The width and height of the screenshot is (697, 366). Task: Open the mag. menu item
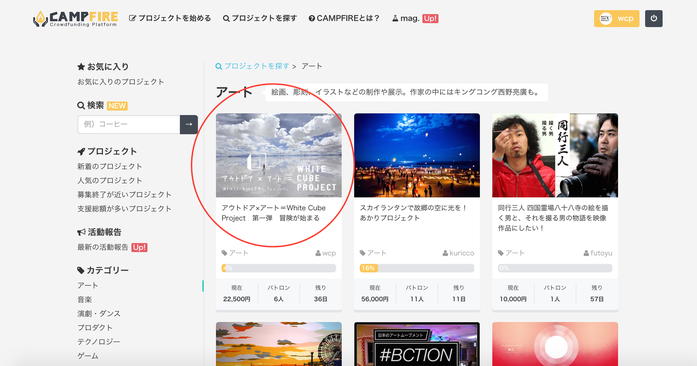415,18
